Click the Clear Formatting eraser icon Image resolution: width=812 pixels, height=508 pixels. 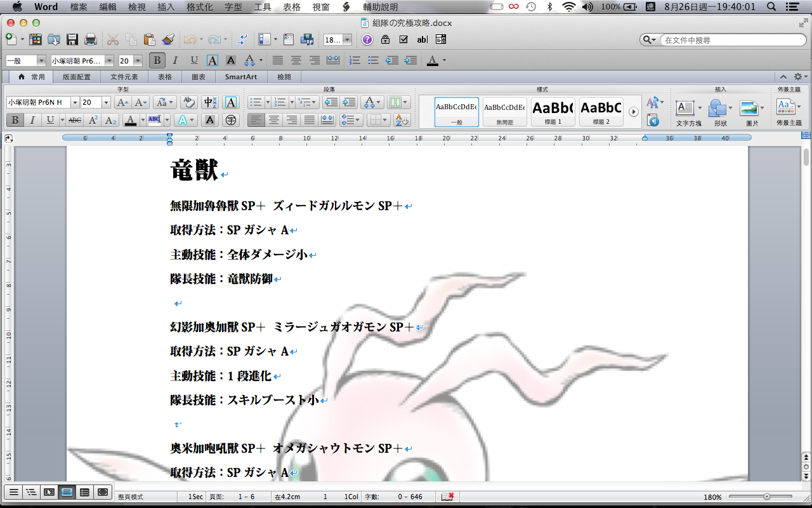click(188, 102)
